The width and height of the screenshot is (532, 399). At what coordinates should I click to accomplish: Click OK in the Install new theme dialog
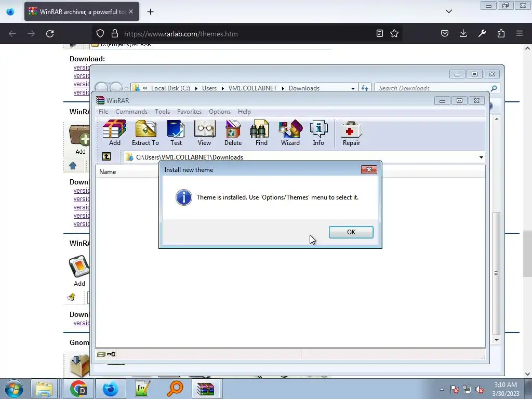(x=351, y=232)
